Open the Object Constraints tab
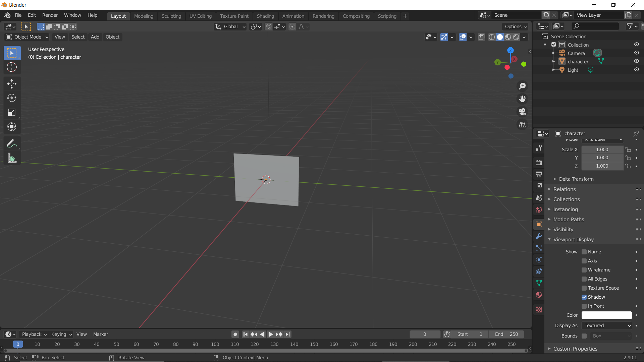 point(539,271)
